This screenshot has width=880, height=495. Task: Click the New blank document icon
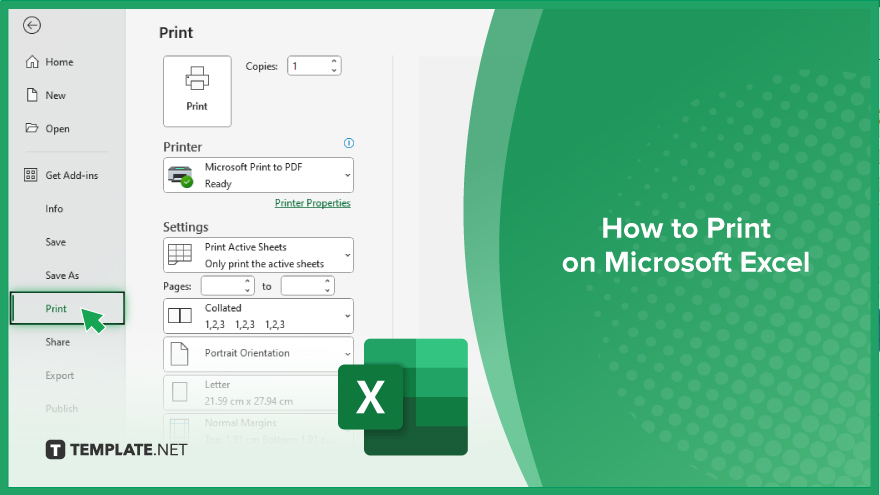click(x=32, y=95)
